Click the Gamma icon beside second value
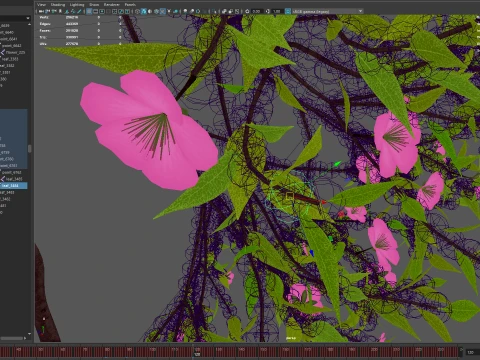Viewport: 480px width, 360px height. coord(268,11)
